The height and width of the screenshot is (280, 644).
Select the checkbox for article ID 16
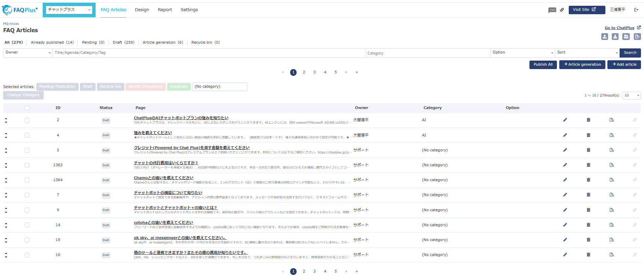27,255
